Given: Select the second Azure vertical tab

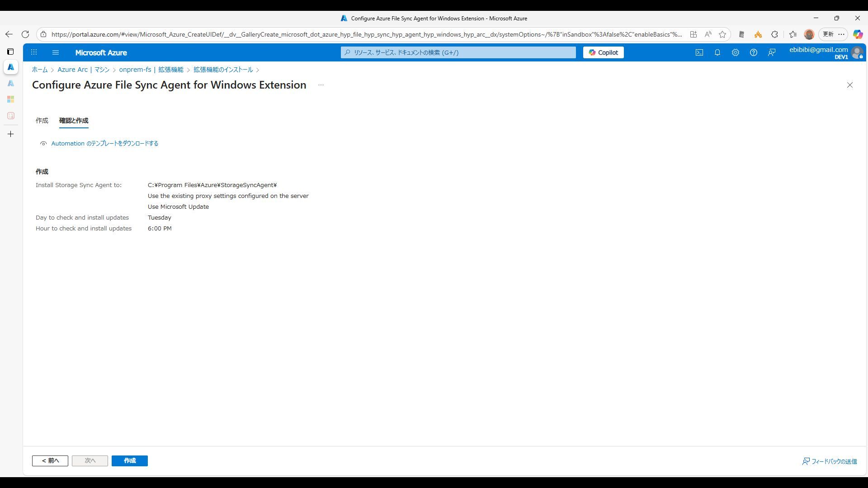Looking at the screenshot, I should point(11,83).
